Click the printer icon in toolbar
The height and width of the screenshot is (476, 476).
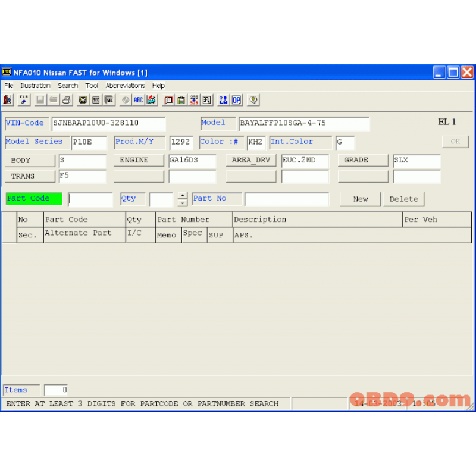(67, 100)
